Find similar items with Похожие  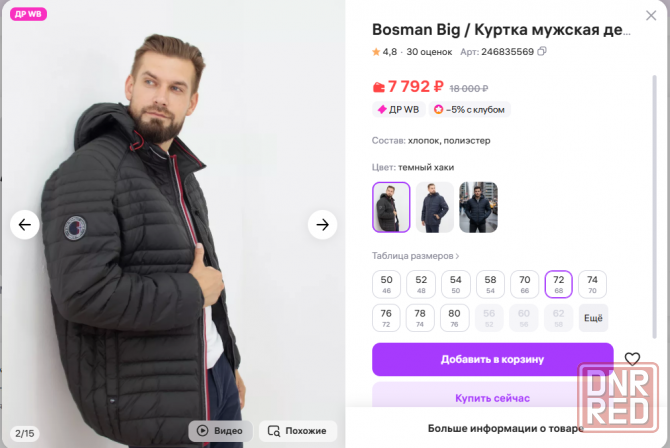tap(297, 430)
